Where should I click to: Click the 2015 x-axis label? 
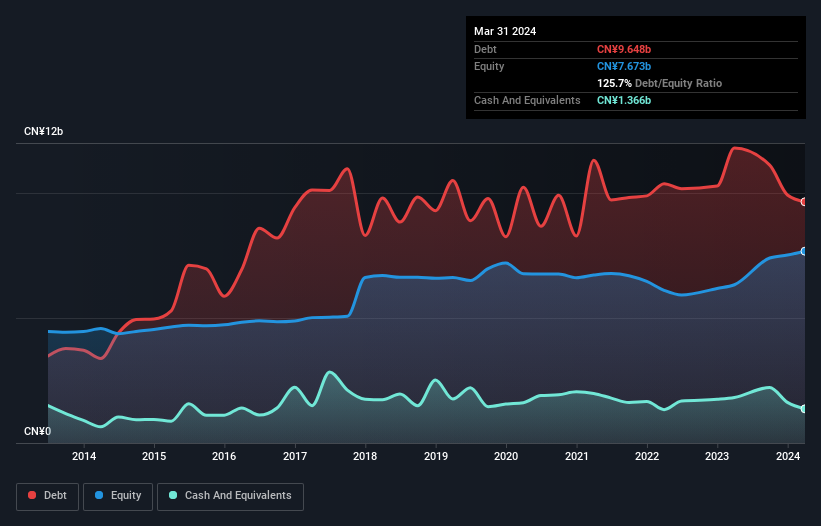[154, 456]
